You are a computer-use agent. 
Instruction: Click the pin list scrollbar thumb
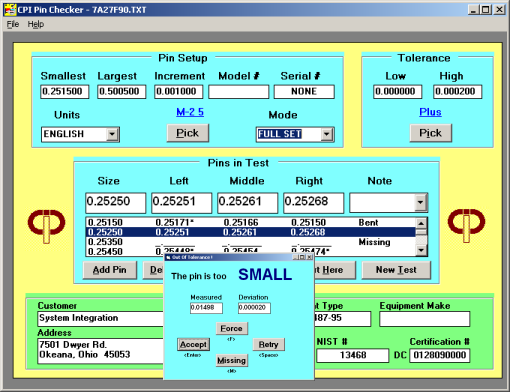point(421,232)
